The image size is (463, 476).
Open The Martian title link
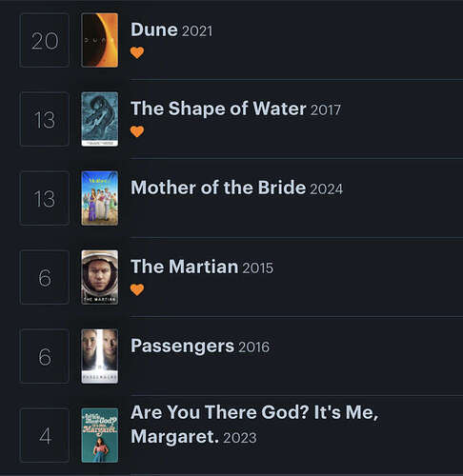click(185, 267)
